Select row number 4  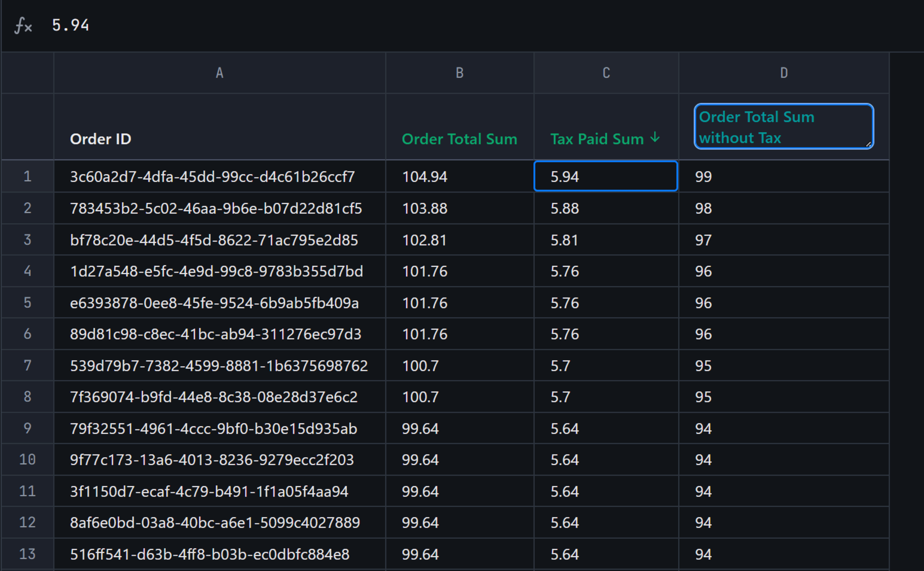coord(27,271)
